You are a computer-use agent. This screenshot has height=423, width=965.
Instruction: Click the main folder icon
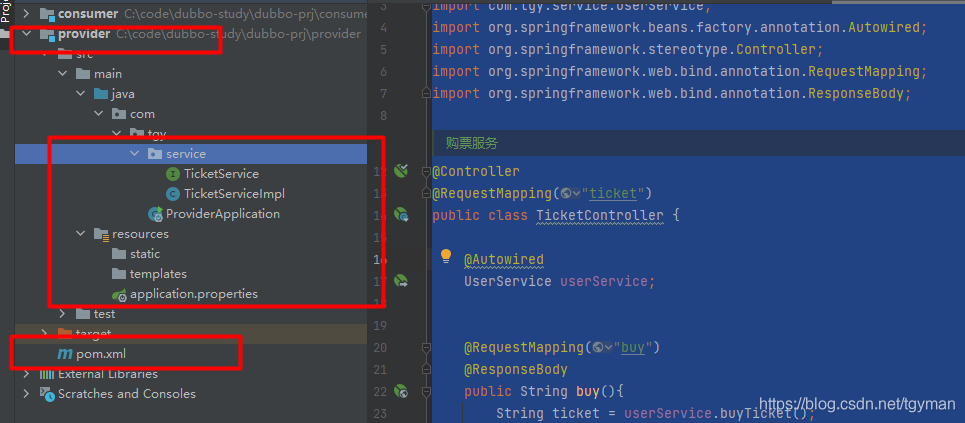[x=83, y=74]
